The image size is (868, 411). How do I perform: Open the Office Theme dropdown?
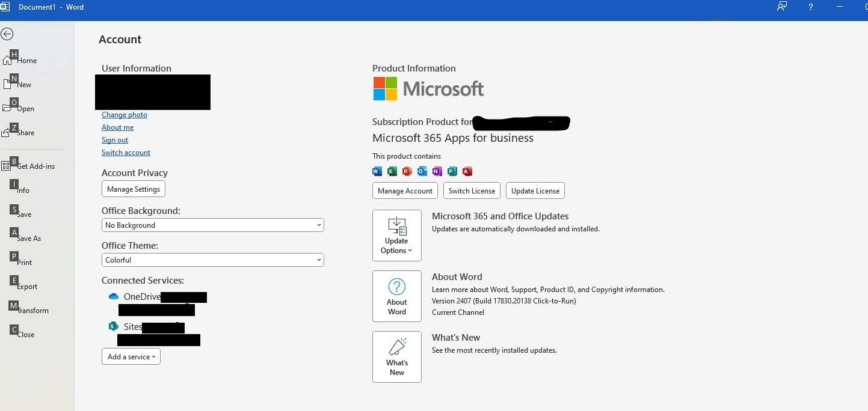pyautogui.click(x=213, y=260)
